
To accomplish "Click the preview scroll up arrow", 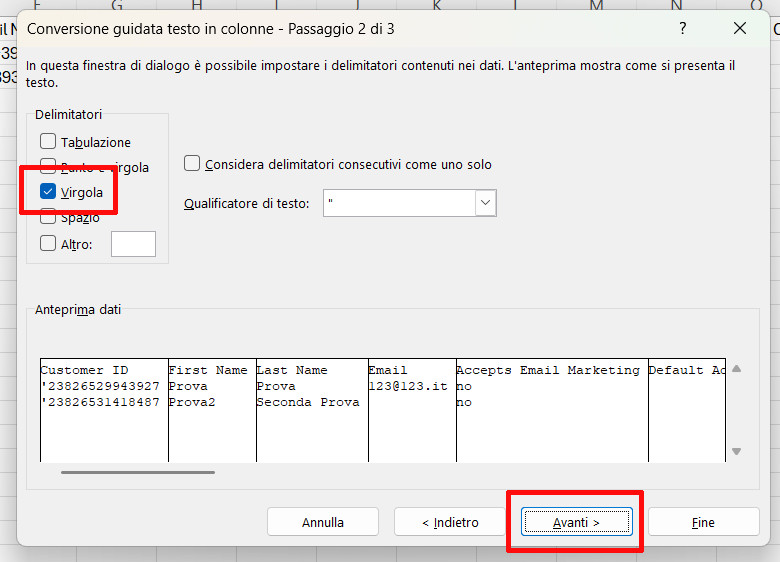I will pos(737,369).
